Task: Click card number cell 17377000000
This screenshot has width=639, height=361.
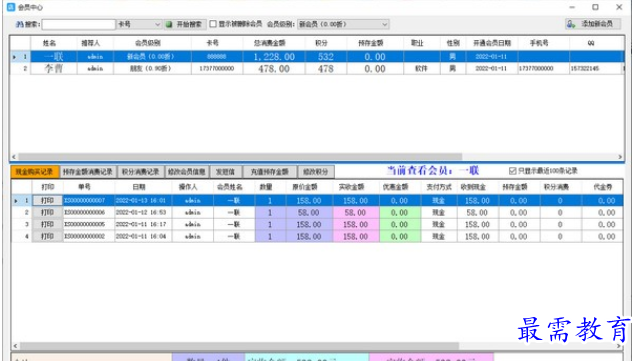Action: tap(217, 68)
